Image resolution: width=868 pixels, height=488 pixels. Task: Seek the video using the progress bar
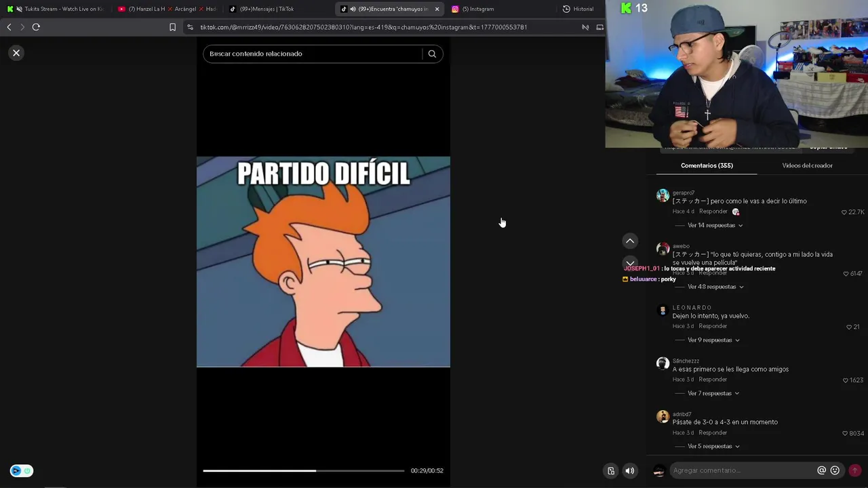[x=303, y=470]
